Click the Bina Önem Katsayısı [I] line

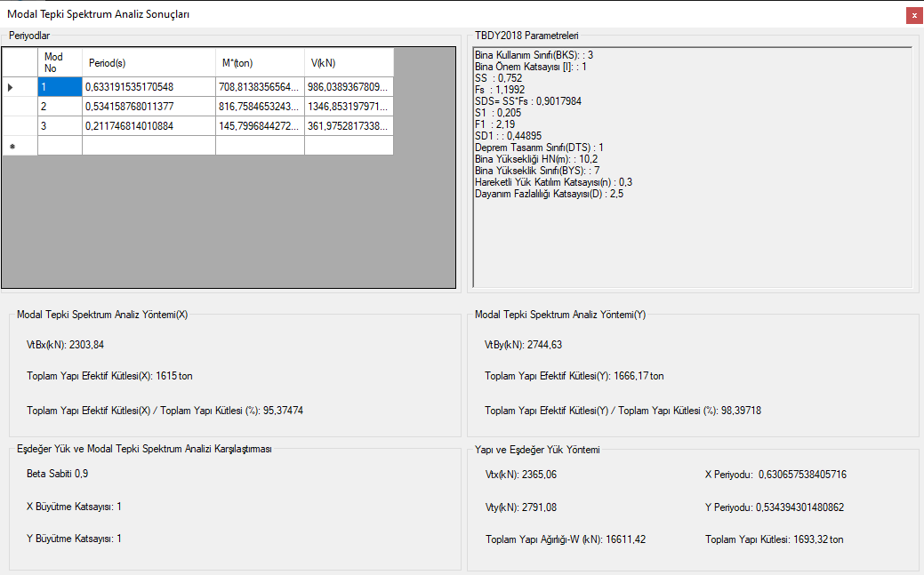[x=530, y=67]
